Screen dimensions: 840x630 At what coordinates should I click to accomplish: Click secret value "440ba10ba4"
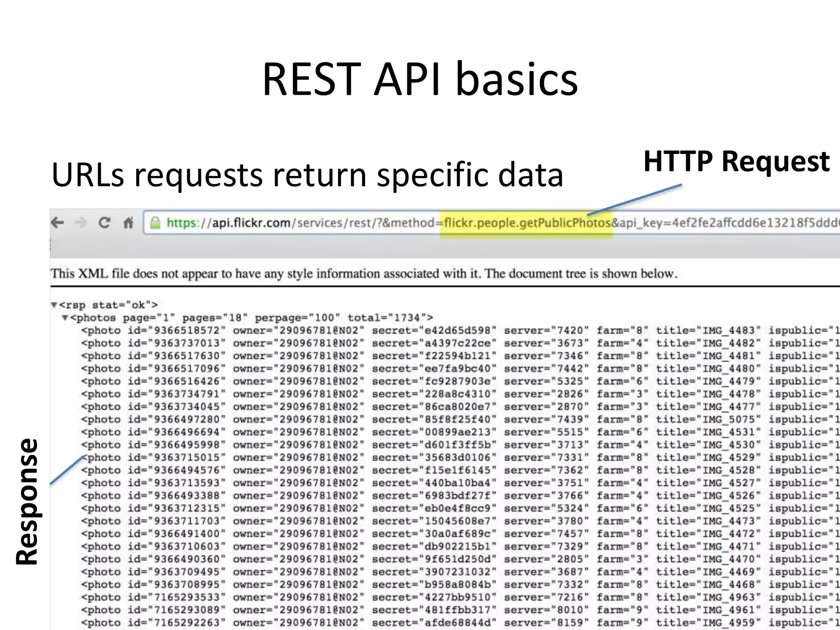[x=457, y=483]
